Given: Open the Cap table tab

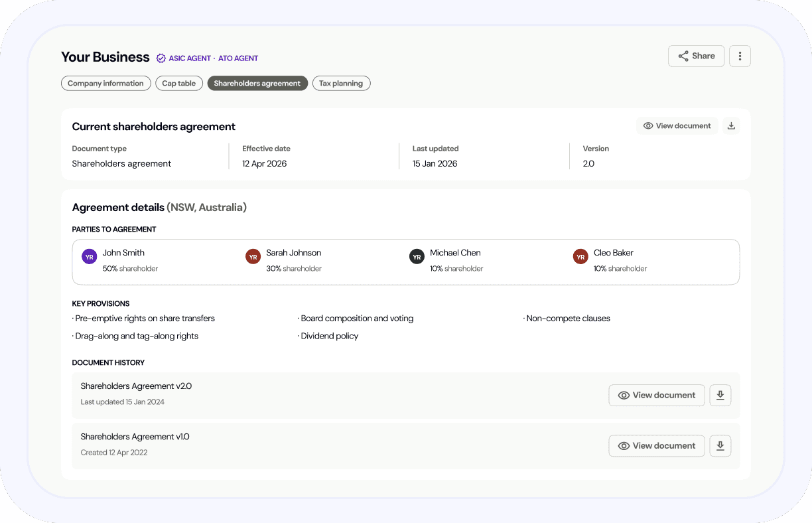Looking at the screenshot, I should 179,84.
